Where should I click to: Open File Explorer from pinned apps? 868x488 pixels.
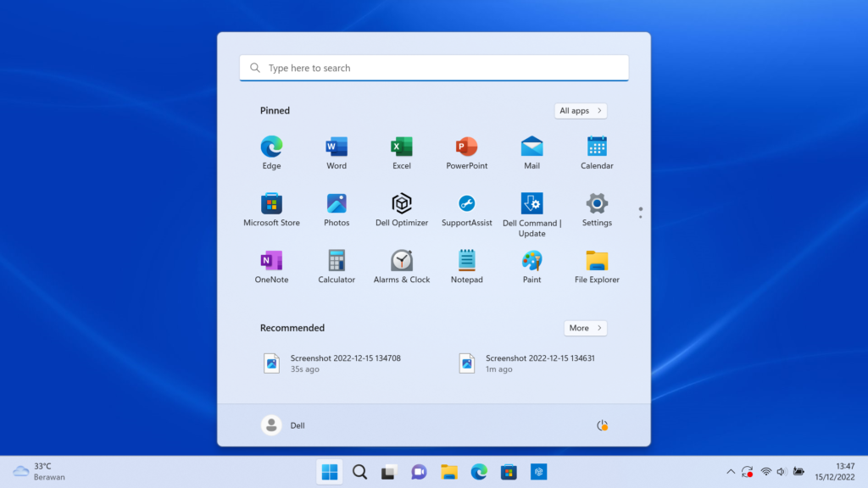click(597, 267)
